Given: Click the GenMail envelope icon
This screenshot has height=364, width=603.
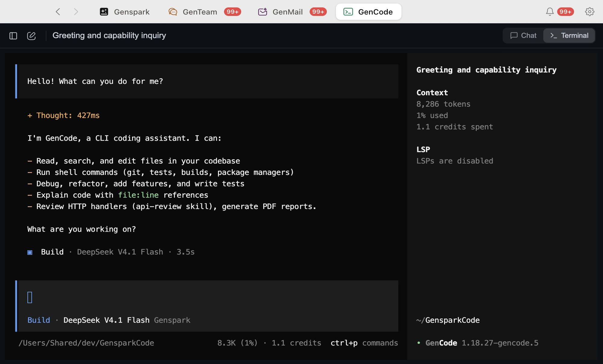Looking at the screenshot, I should (x=263, y=12).
